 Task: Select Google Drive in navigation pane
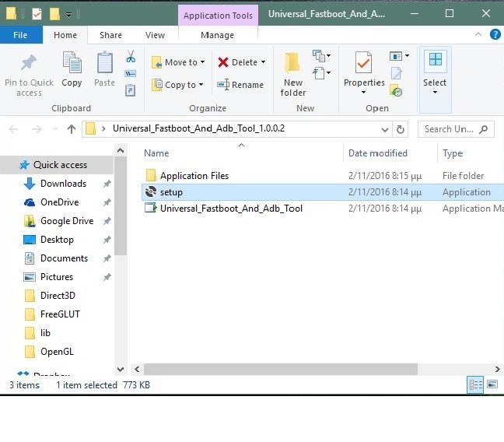click(66, 221)
